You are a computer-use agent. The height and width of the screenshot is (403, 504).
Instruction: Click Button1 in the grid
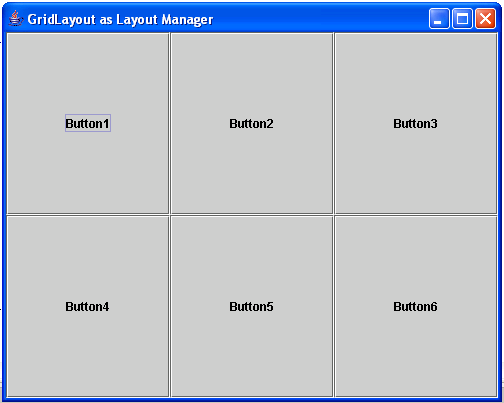tap(88, 123)
